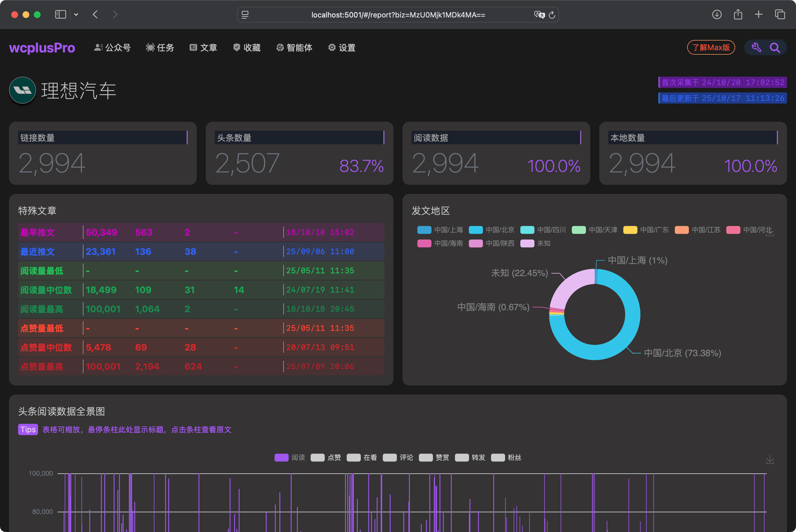796x532 pixels.
Task: Open the 收藏 section
Action: pyautogui.click(x=237, y=48)
